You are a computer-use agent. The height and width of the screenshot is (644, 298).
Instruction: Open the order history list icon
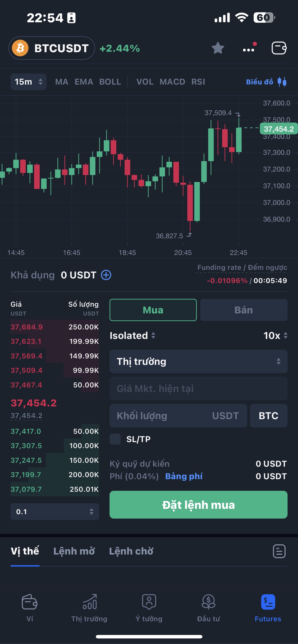[279, 551]
